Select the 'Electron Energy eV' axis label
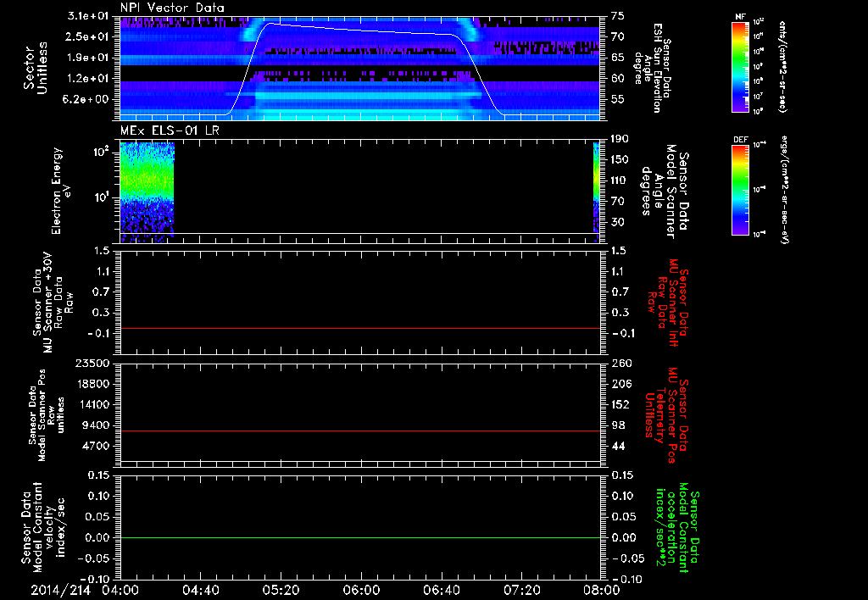The height and width of the screenshot is (600, 868). point(63,192)
